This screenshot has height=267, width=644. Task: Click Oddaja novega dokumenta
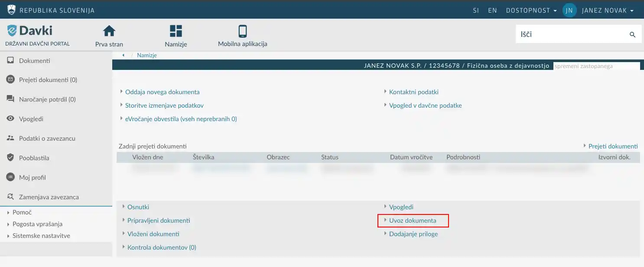pos(163,92)
